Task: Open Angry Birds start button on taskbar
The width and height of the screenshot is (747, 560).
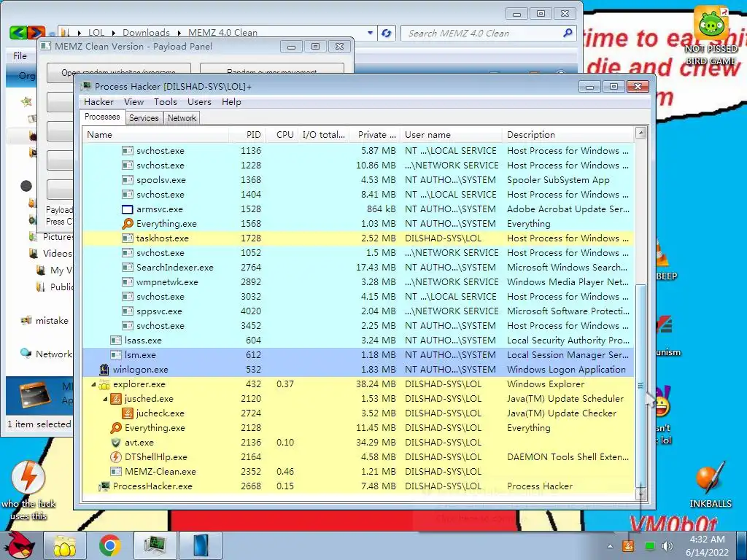Action: click(x=20, y=545)
